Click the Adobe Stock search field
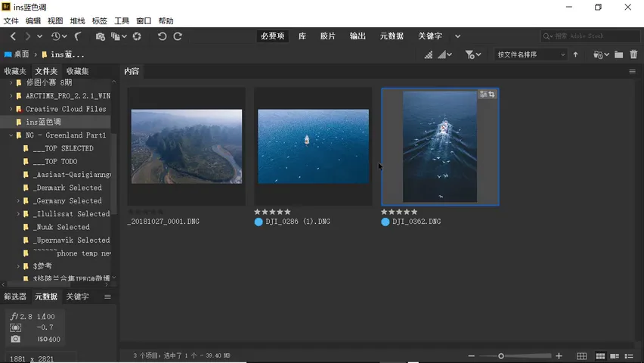 coord(590,36)
